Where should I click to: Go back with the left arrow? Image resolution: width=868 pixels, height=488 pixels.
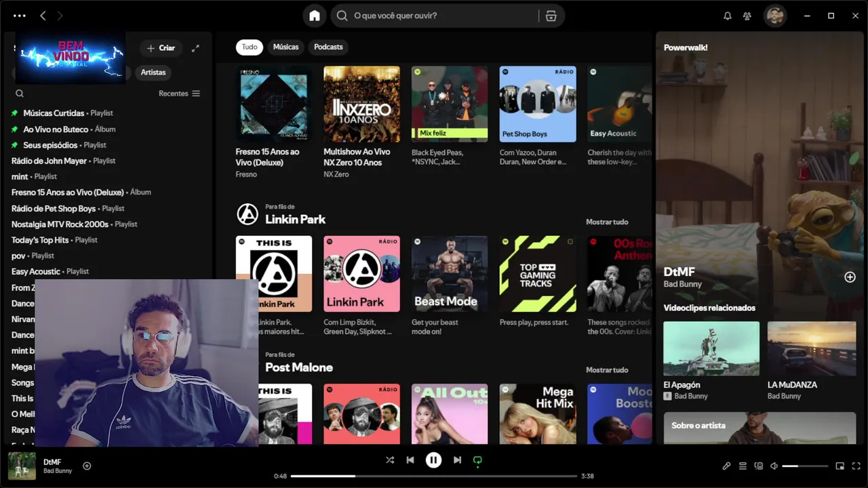(x=43, y=16)
